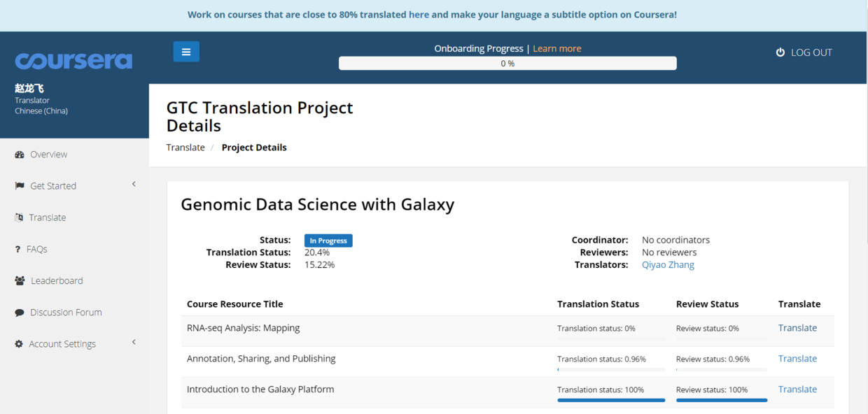This screenshot has height=414, width=868.
Task: Click the Overview dashboard icon in sidebar
Action: point(20,155)
